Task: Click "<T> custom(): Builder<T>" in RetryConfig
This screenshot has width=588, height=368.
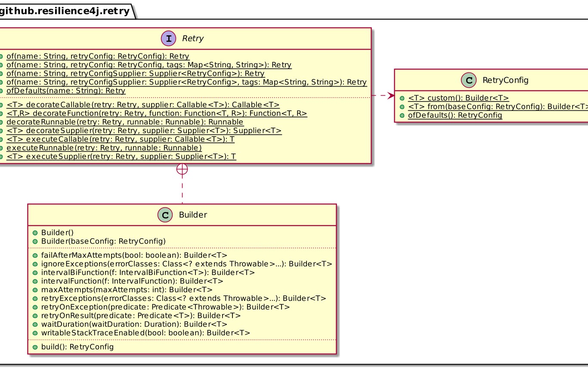Action: point(458,98)
